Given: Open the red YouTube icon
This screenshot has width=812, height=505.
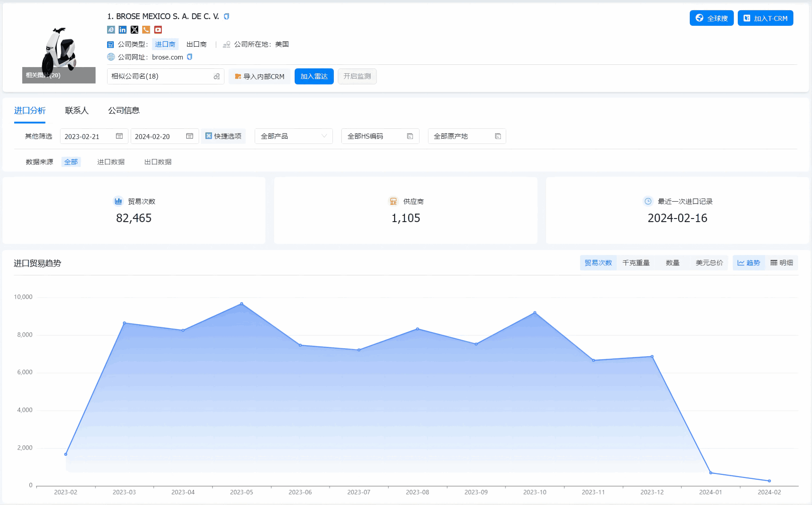Looking at the screenshot, I should click(158, 30).
